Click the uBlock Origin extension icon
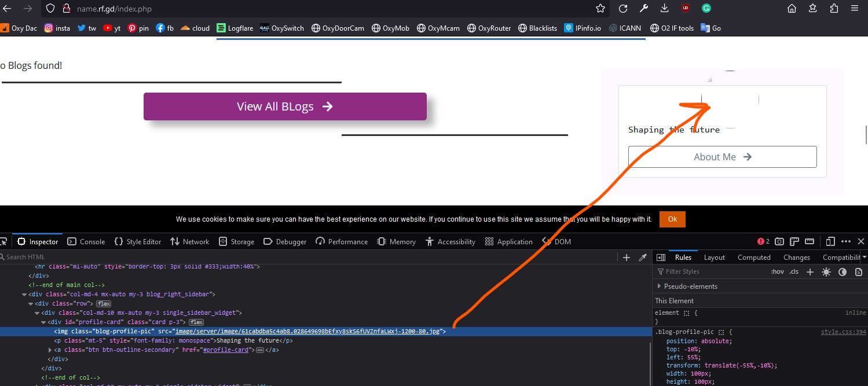 tap(686, 8)
